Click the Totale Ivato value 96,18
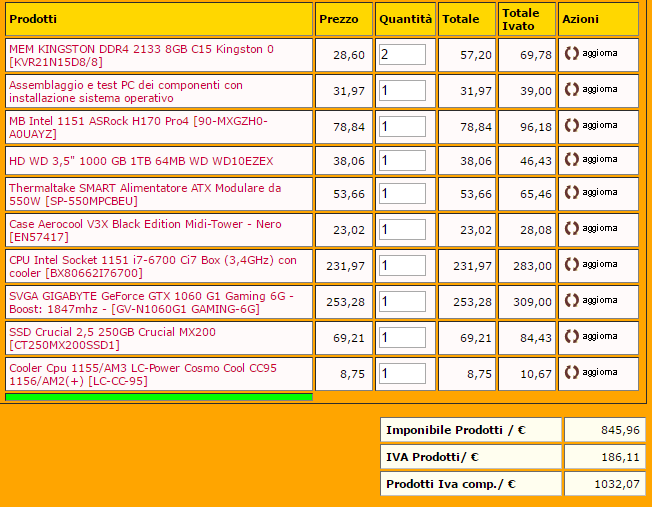652x507 pixels. click(x=536, y=127)
